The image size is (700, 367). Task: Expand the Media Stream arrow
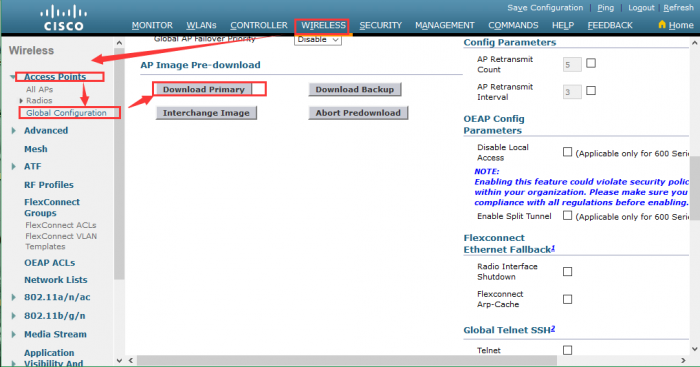point(13,334)
